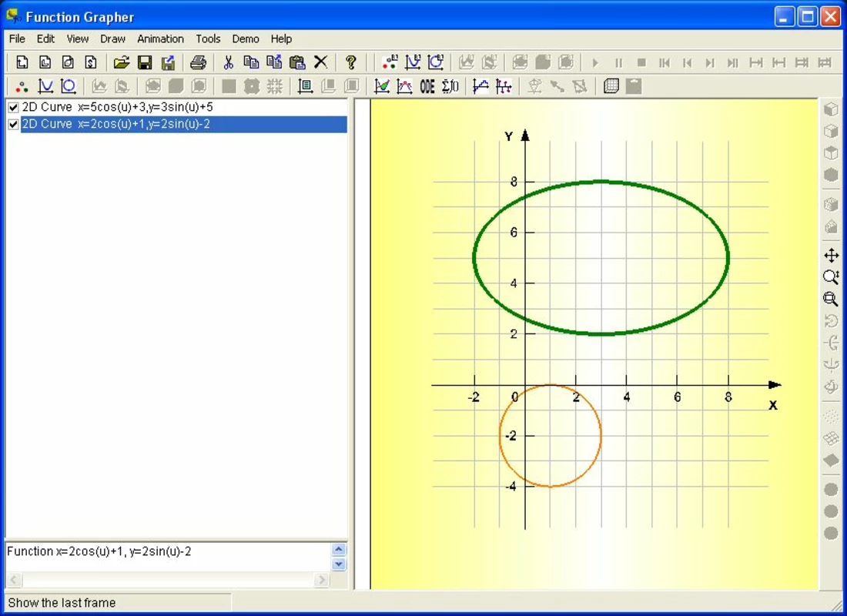Open the axis properties list icon
The image size is (847, 616).
[305, 86]
